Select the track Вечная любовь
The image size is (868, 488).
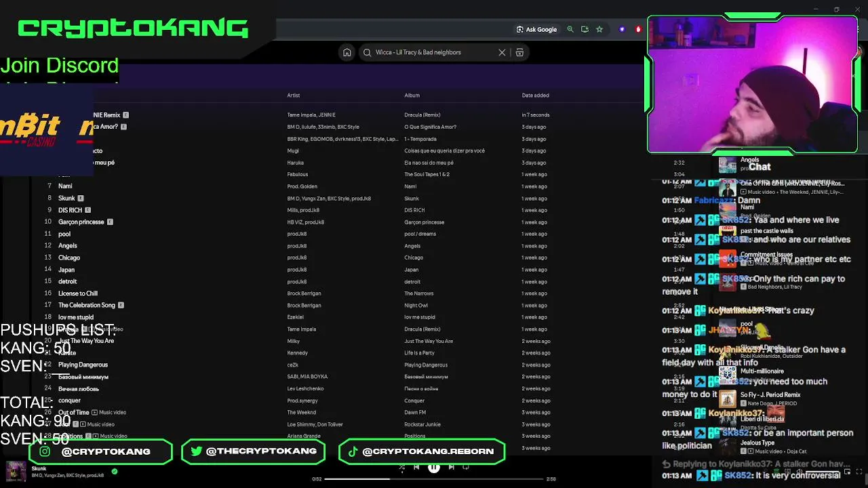click(x=79, y=389)
